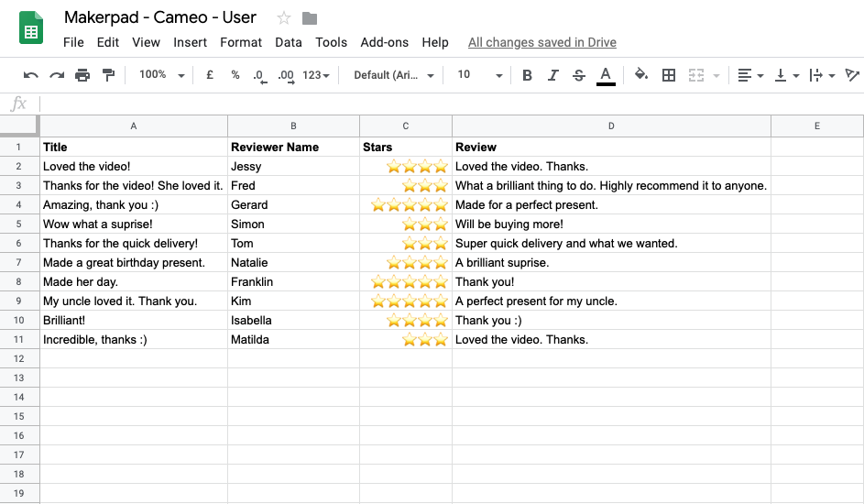Viewport: 864px width, 504px height.
Task: Open the File menu
Action: [x=73, y=42]
